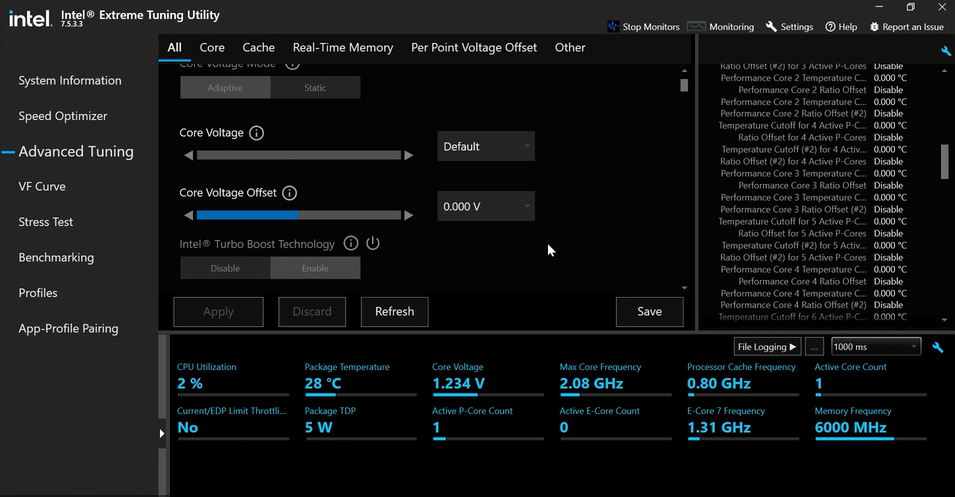The width and height of the screenshot is (955, 497).
Task: Click right arrow of Core Voltage slider
Action: tap(409, 155)
